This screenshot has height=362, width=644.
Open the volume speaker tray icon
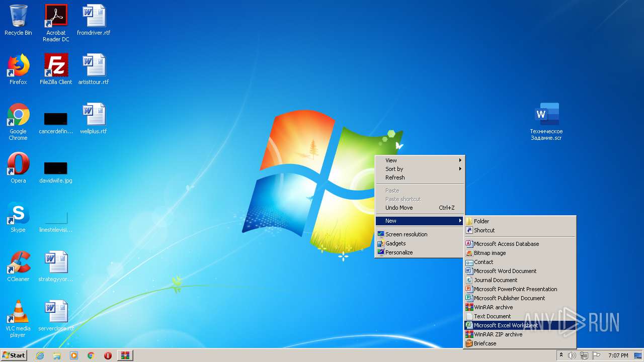point(572,355)
